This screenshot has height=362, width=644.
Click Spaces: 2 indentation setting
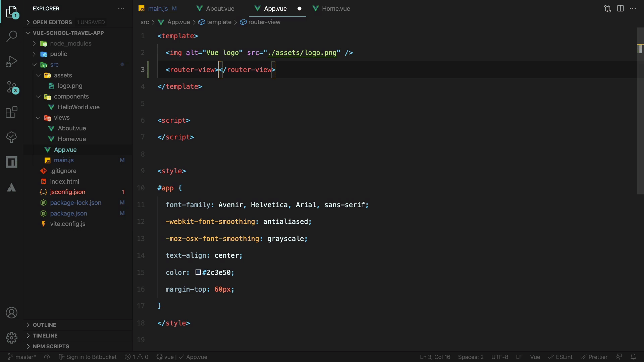[x=471, y=357]
